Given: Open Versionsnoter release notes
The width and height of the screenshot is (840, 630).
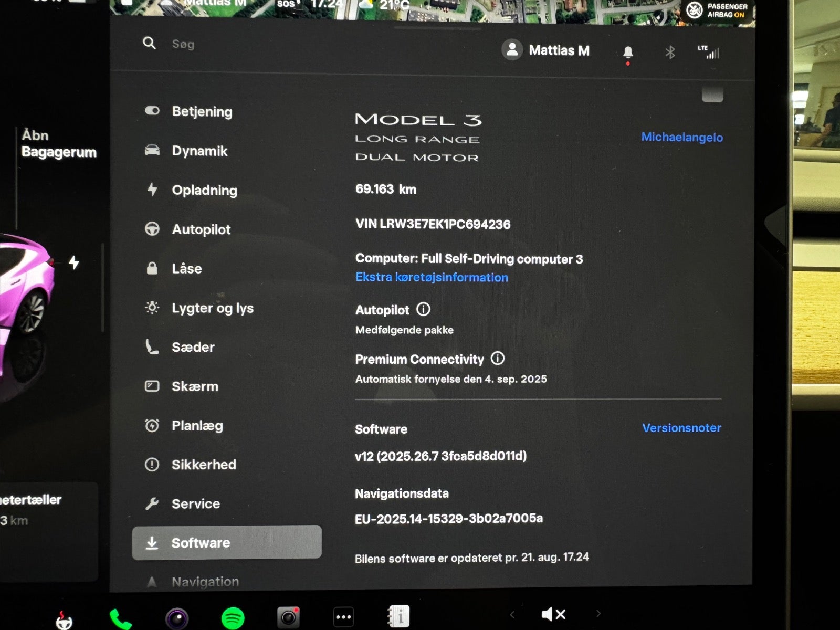Looking at the screenshot, I should pos(681,428).
